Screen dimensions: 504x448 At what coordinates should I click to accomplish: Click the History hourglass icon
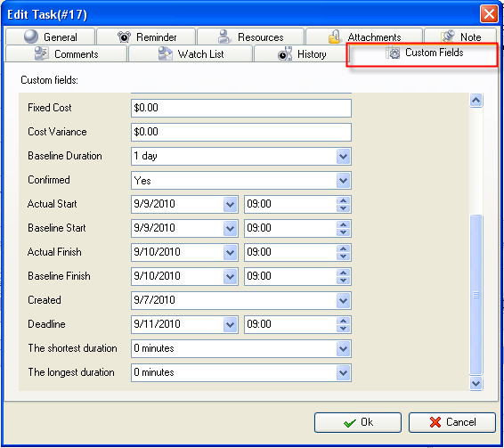(x=285, y=53)
